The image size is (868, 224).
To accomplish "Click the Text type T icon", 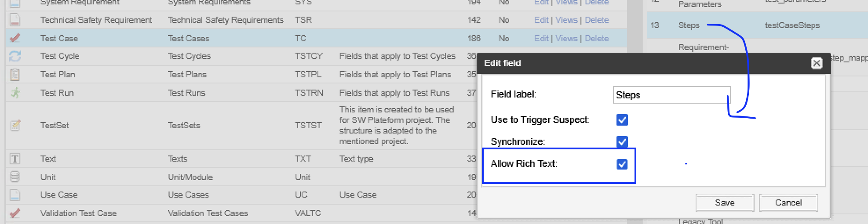I will (15, 159).
